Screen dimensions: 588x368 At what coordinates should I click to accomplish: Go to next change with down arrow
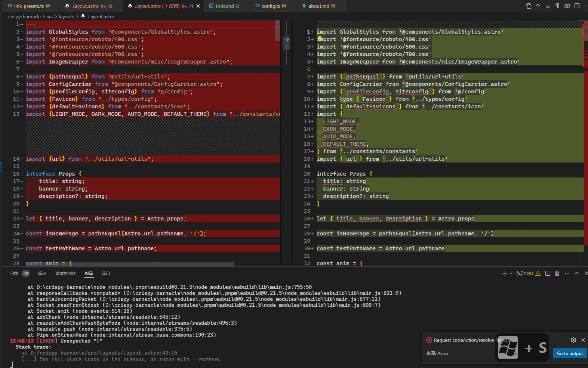(548, 6)
